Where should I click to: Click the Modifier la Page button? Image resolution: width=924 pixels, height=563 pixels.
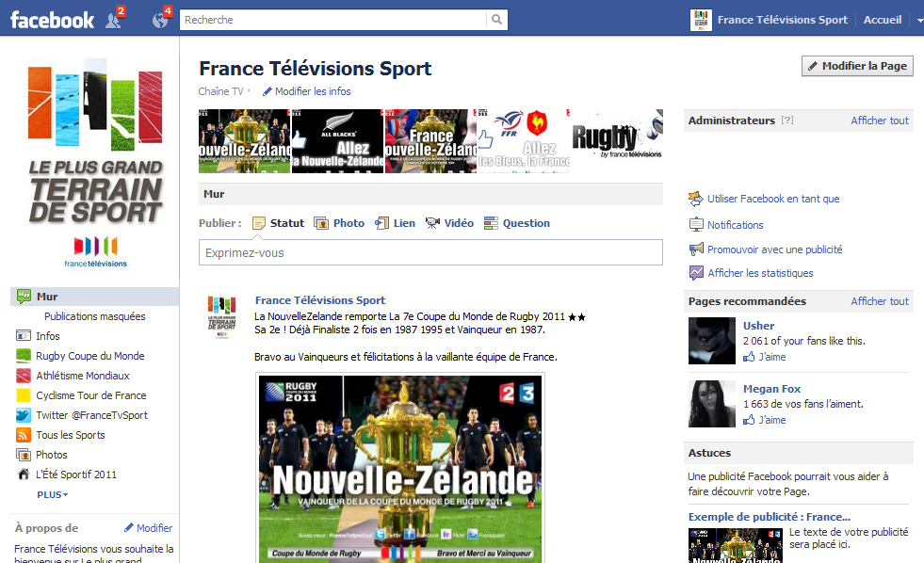click(857, 66)
